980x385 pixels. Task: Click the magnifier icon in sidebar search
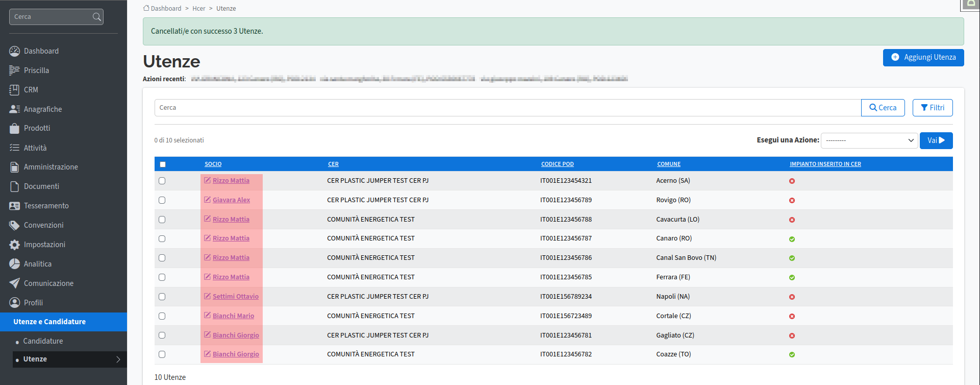coord(96,17)
